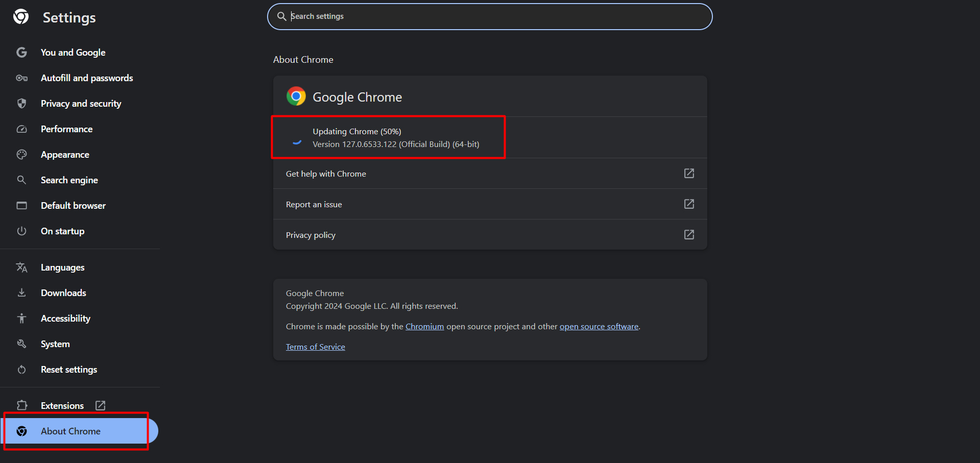
Task: Click the reset icon for Reset settings
Action: [21, 370]
